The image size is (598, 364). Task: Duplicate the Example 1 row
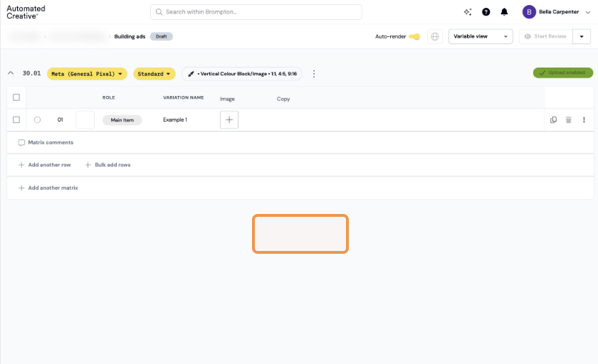click(x=553, y=120)
